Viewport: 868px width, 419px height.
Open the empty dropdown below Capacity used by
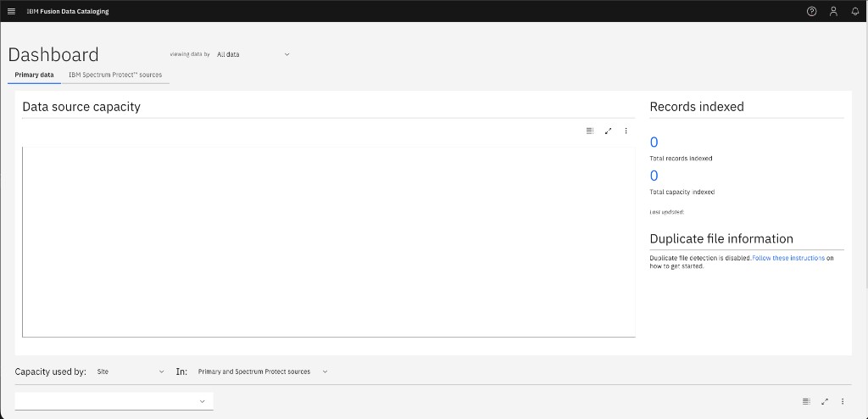pos(114,401)
